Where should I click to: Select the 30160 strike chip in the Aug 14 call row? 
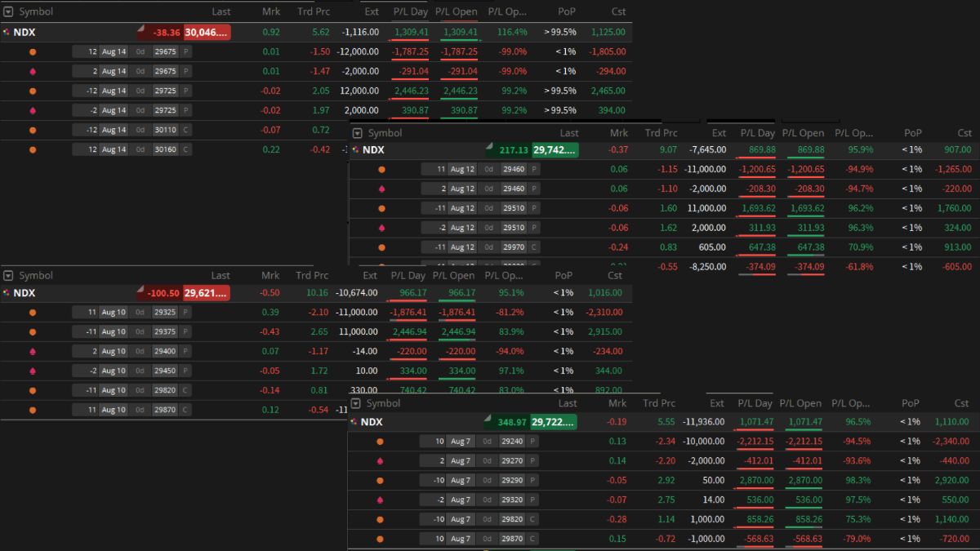tap(166, 149)
